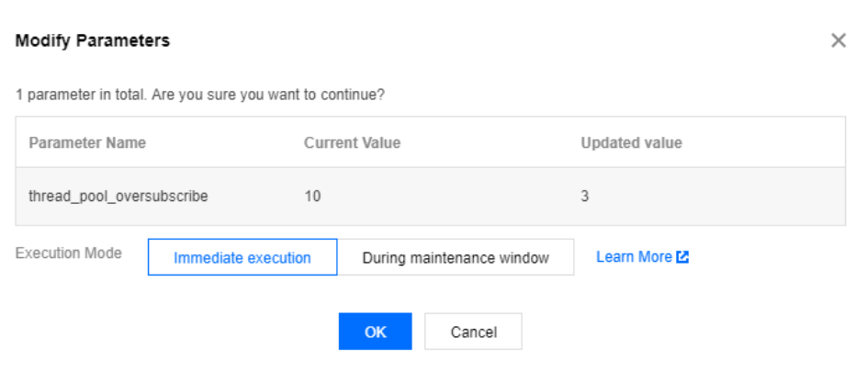Click the Current Value column header
The width and height of the screenshot is (868, 372).
coord(352,143)
